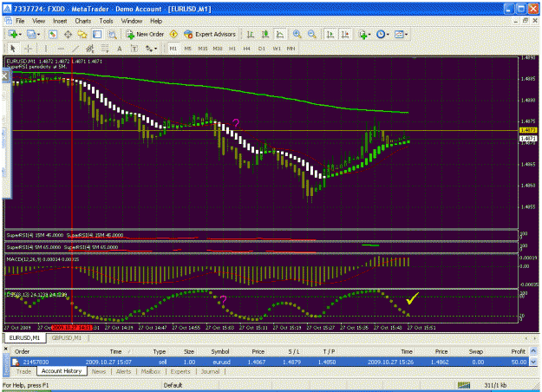Select order 21457830 row

click(270, 362)
